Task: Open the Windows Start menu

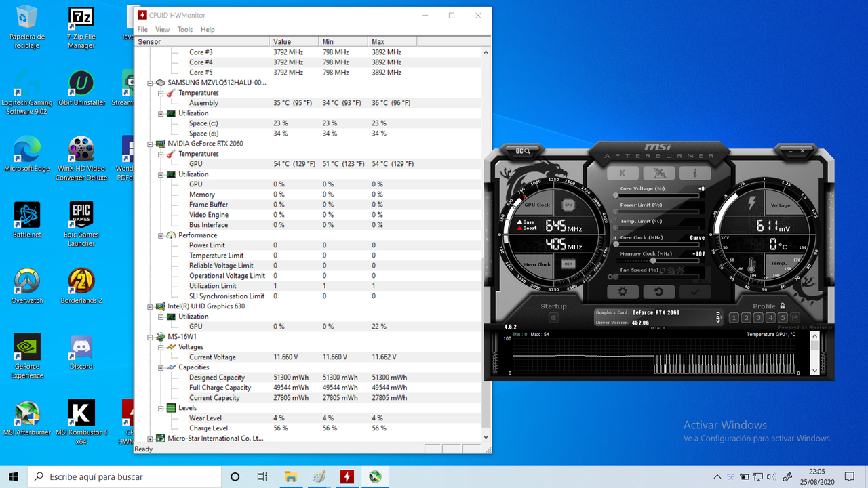Action: coord(14,476)
